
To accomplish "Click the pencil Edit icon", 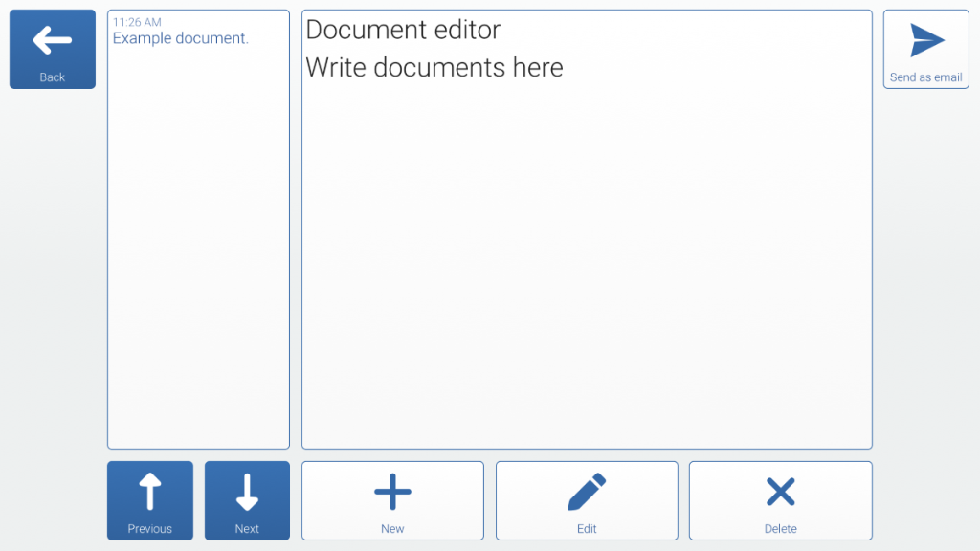I will click(x=587, y=492).
